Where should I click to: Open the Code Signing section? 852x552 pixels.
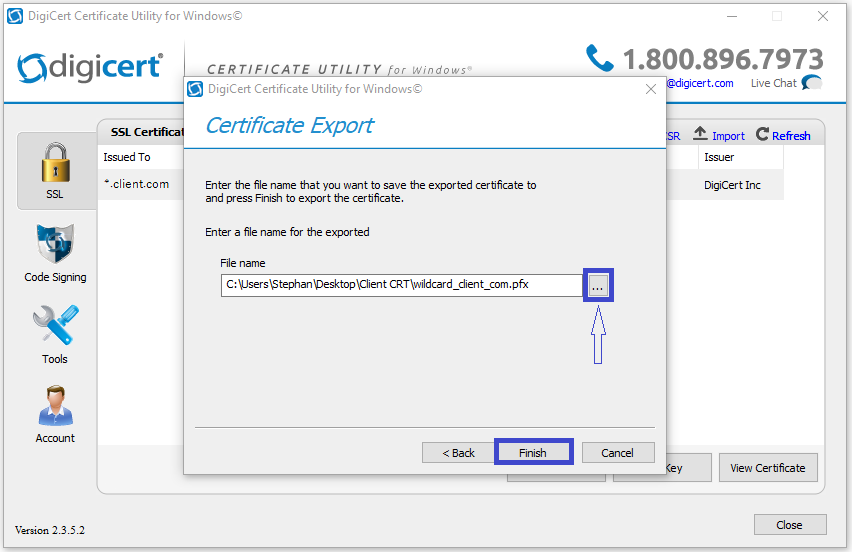55,253
